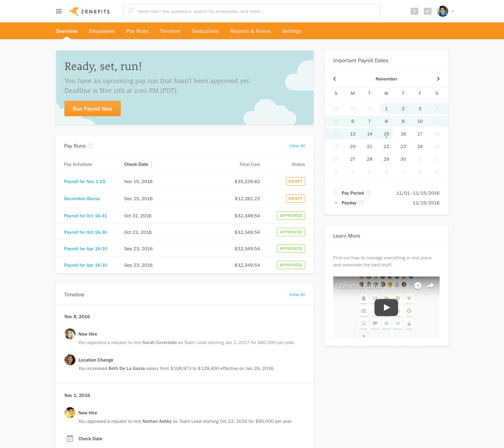Image resolution: width=504 pixels, height=448 pixels.
Task: Go to previous month in calendar
Action: 335,79
